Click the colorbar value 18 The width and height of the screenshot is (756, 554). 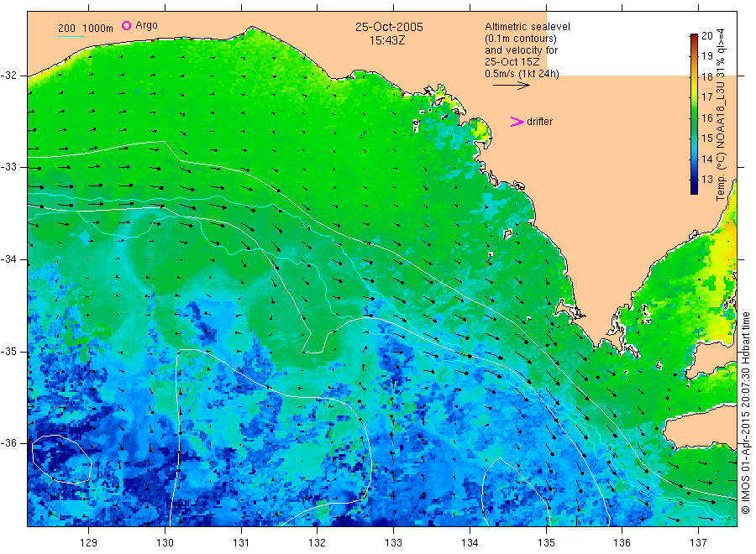[x=706, y=76]
